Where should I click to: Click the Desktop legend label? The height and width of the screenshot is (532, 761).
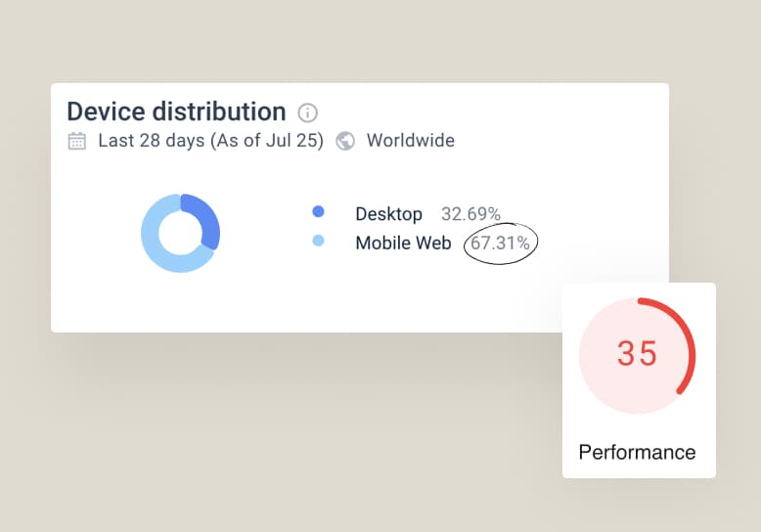click(x=388, y=213)
